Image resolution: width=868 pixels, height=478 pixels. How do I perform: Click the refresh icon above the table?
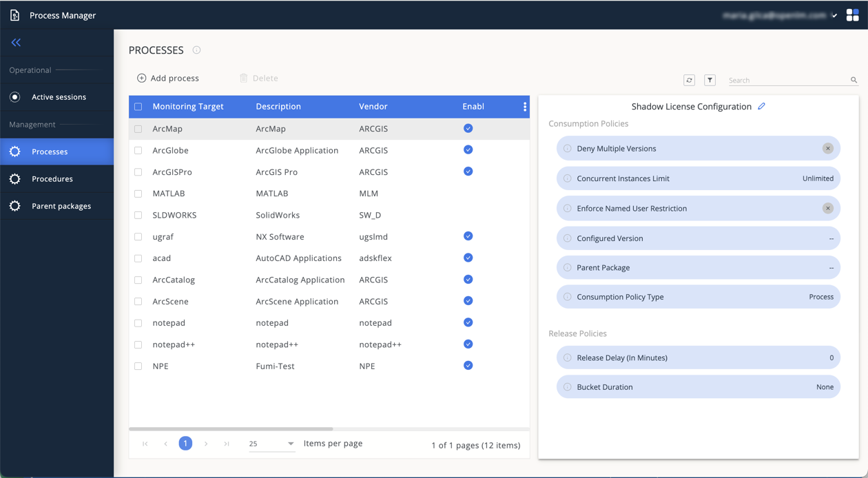click(x=689, y=80)
